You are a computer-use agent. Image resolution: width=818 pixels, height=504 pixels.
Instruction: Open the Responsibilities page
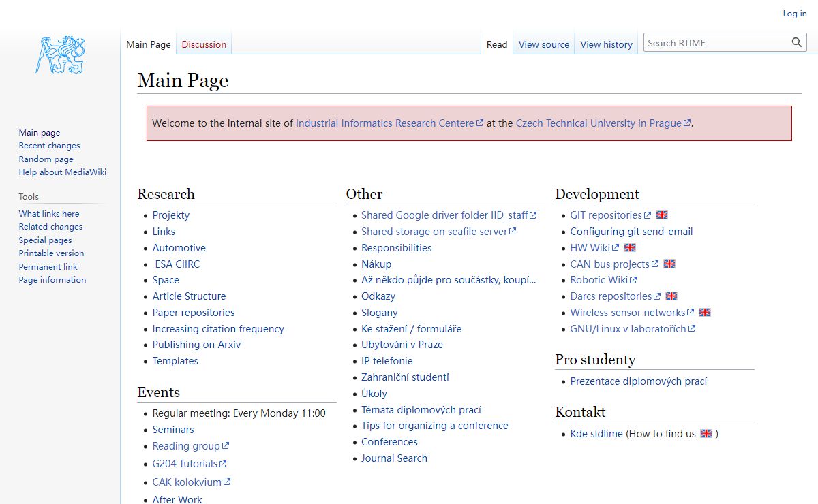396,248
